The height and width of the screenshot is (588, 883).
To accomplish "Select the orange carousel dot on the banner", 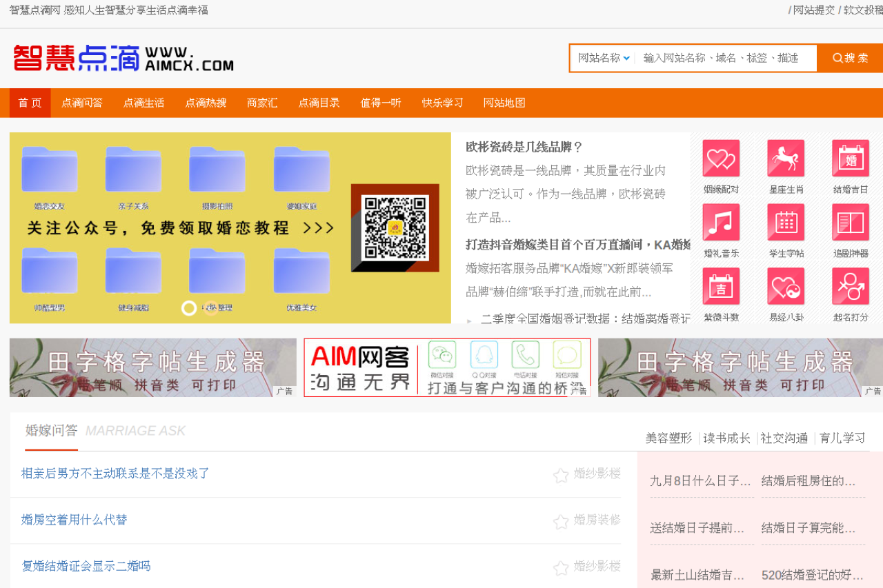I will pyautogui.click(x=210, y=308).
